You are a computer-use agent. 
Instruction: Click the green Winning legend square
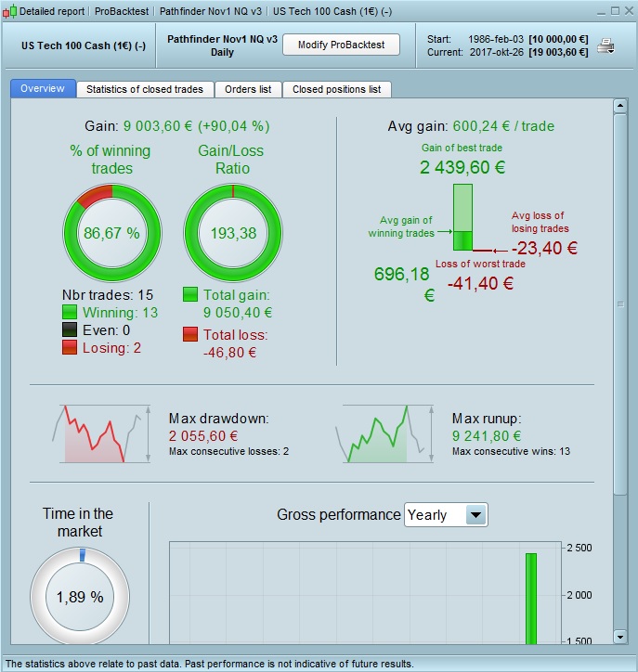click(x=70, y=312)
